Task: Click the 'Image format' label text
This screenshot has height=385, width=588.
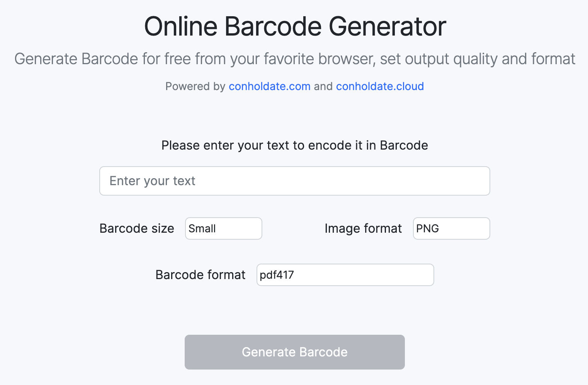Action: pos(363,228)
